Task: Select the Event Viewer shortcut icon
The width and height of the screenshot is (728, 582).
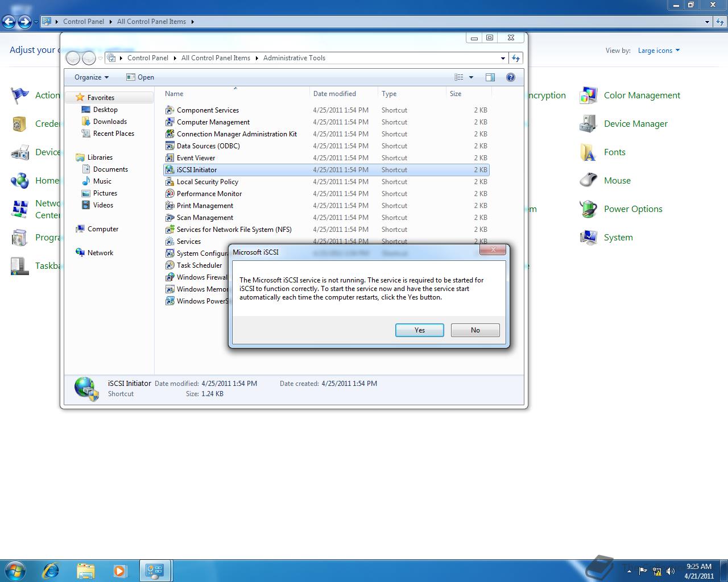Action: [169, 158]
